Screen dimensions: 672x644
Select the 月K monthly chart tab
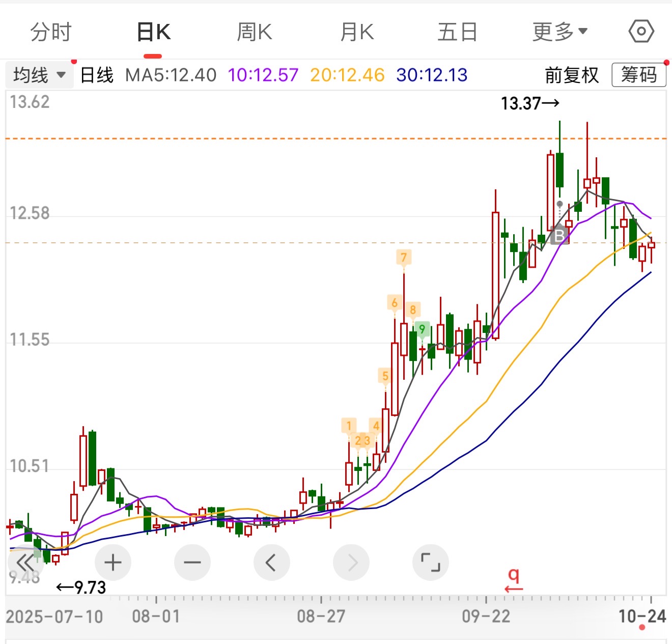click(357, 32)
